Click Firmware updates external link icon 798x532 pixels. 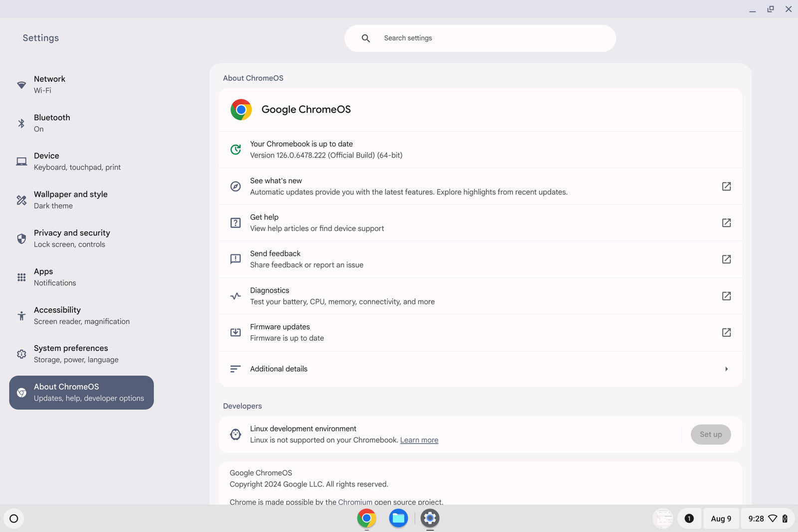click(726, 333)
